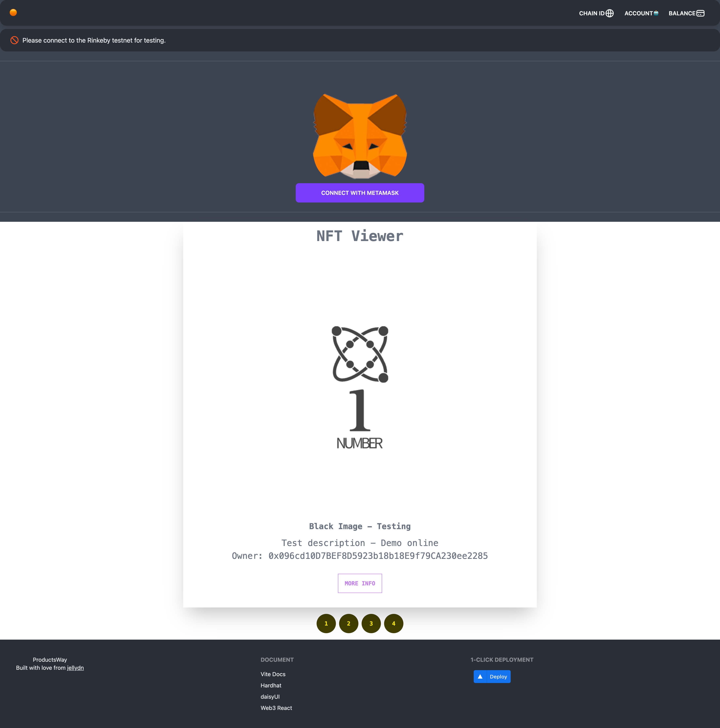This screenshot has height=728, width=720.
Task: Click the NFT owner address text
Action: pos(378,556)
